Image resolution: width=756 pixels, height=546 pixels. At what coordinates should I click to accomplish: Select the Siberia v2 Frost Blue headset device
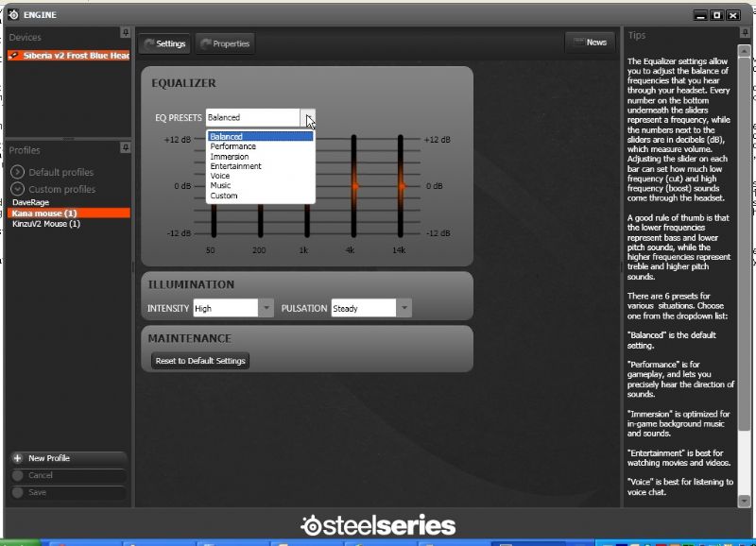click(x=69, y=56)
